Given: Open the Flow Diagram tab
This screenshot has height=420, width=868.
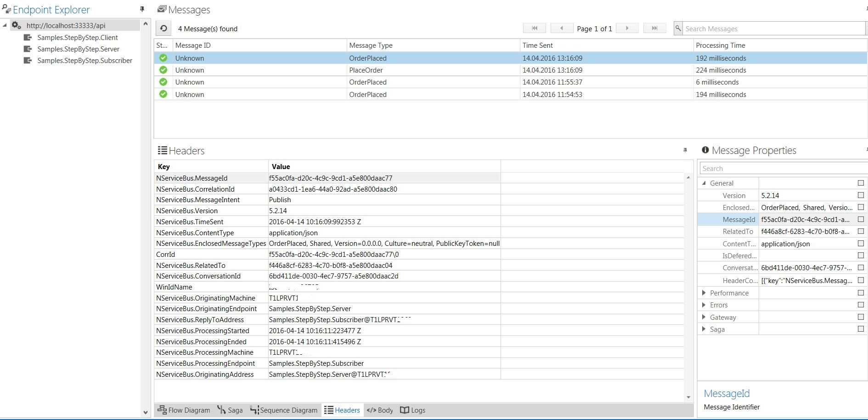Looking at the screenshot, I should (x=184, y=410).
